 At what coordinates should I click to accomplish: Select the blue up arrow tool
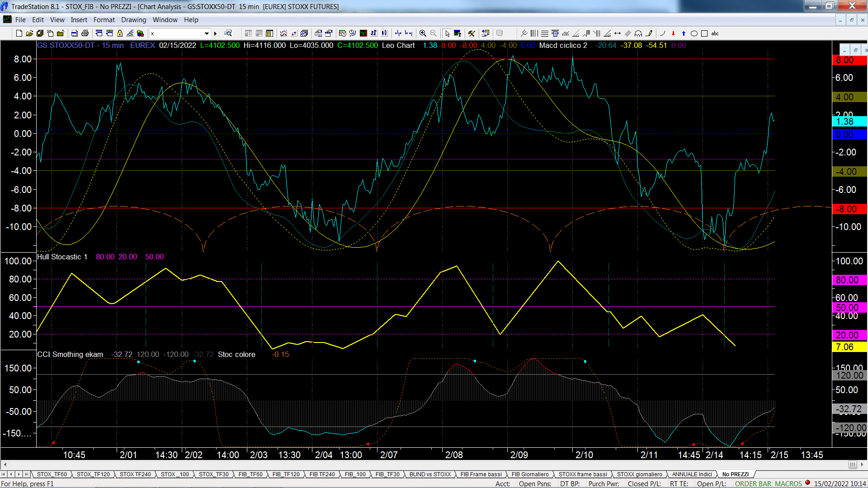tap(684, 33)
